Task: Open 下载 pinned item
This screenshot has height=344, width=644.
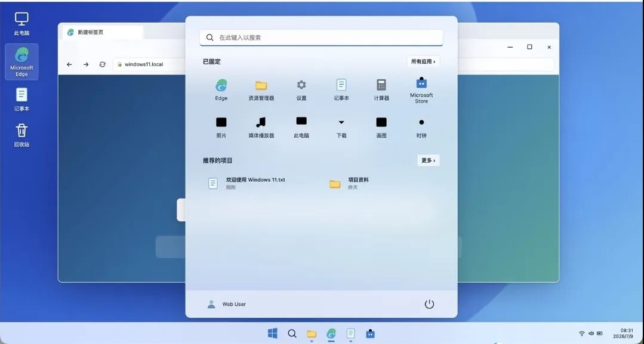Action: click(x=341, y=127)
